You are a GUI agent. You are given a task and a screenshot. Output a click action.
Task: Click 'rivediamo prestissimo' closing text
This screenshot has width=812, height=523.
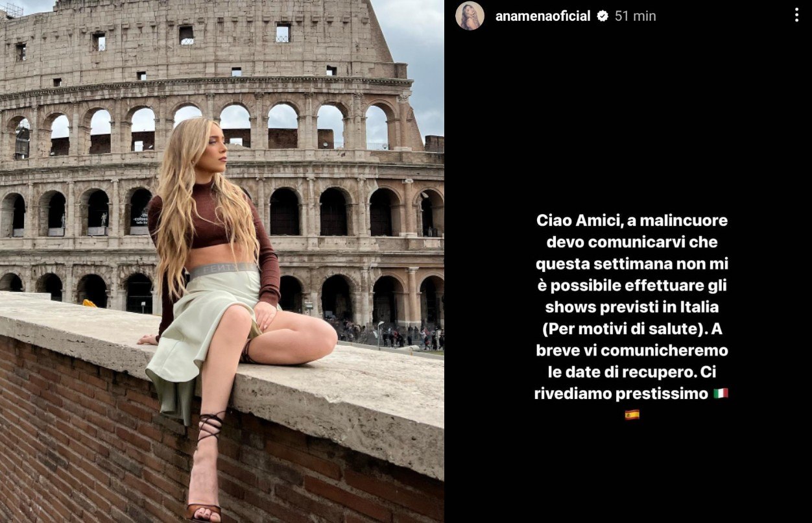(x=621, y=394)
